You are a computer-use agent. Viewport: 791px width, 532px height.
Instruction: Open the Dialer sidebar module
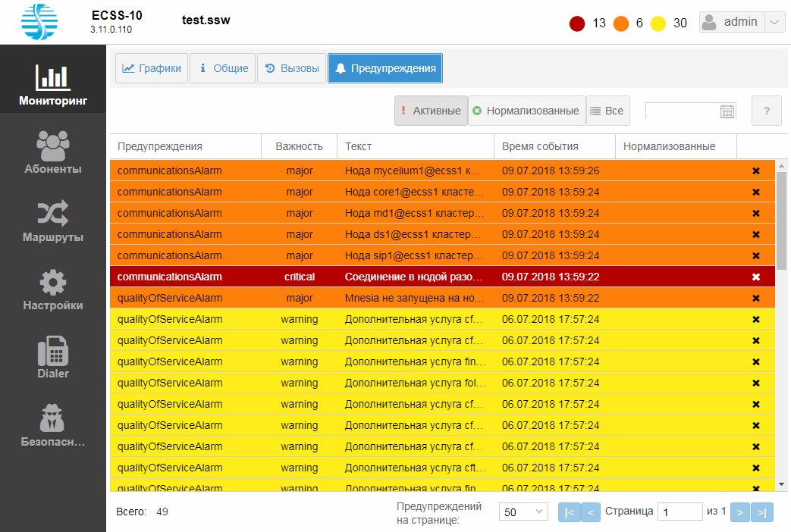[53, 357]
